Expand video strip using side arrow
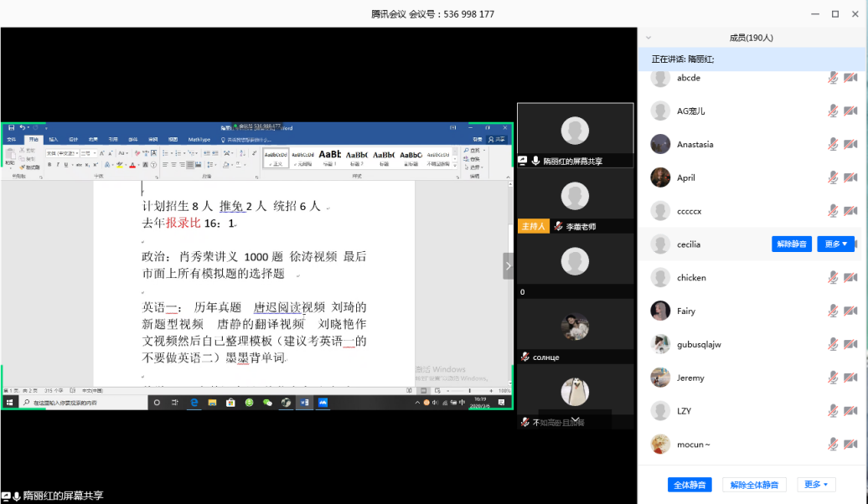This screenshot has width=868, height=504. tap(508, 265)
